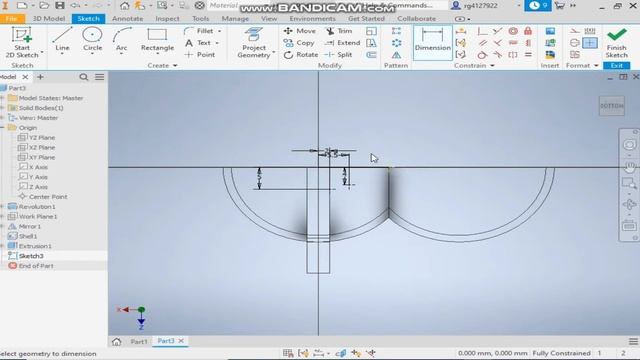Open user account rg4127922
This screenshot has width=640, height=360.
(x=480, y=6)
